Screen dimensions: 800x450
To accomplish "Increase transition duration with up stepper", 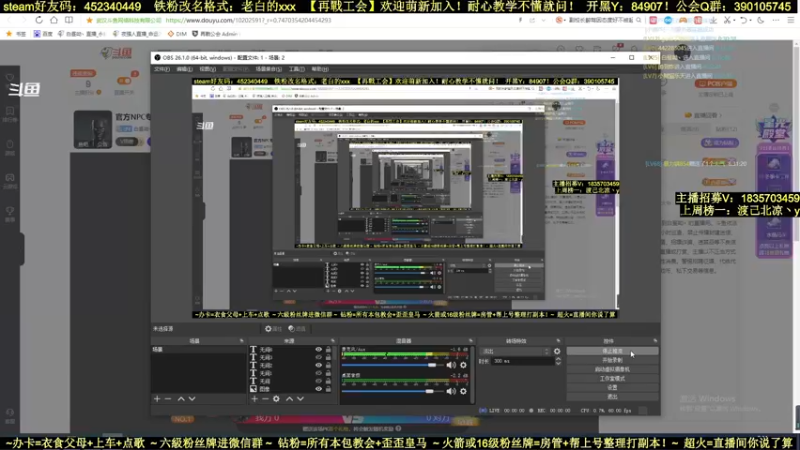I will pos(558,359).
